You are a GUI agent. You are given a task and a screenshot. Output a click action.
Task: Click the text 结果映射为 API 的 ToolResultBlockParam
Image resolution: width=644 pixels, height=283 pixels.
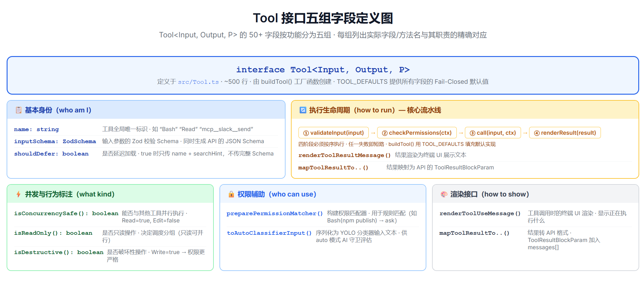[440, 168]
